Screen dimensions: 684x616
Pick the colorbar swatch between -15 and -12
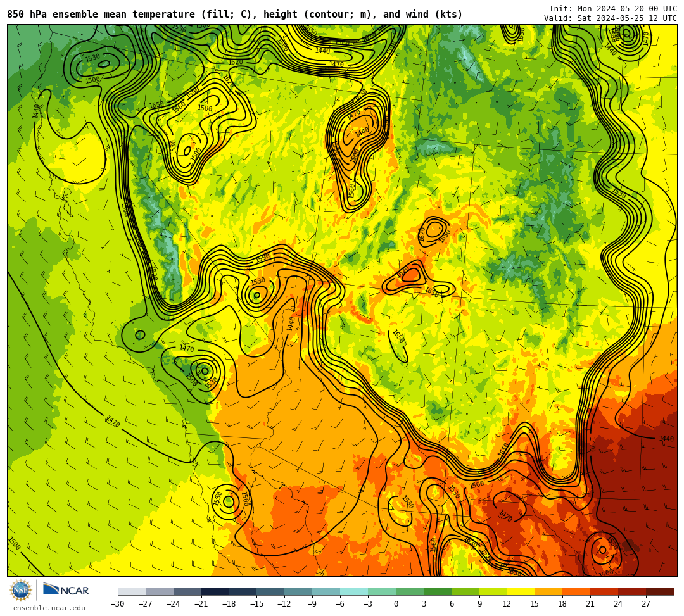point(271,591)
